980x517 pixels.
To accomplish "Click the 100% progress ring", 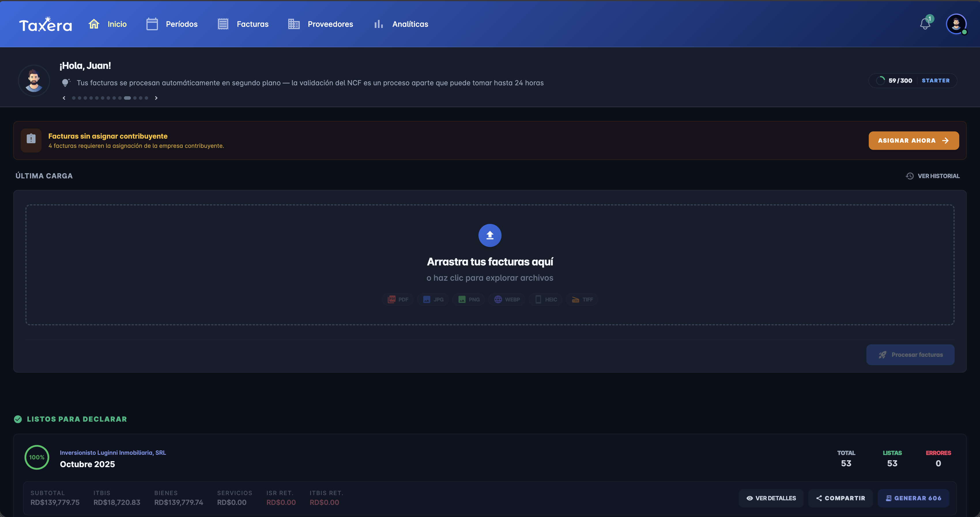I will tap(37, 457).
